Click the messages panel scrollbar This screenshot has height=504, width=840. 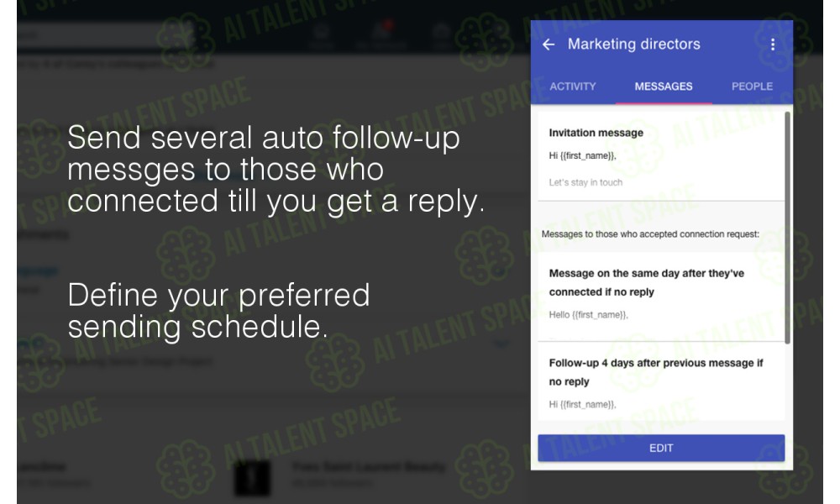(787, 228)
